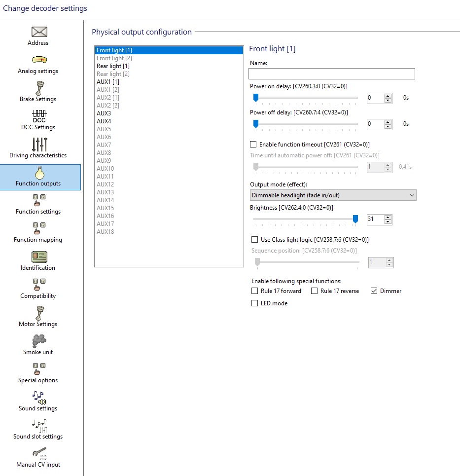Select AUX1 [1] in output list
This screenshot has height=476, width=460.
point(169,82)
